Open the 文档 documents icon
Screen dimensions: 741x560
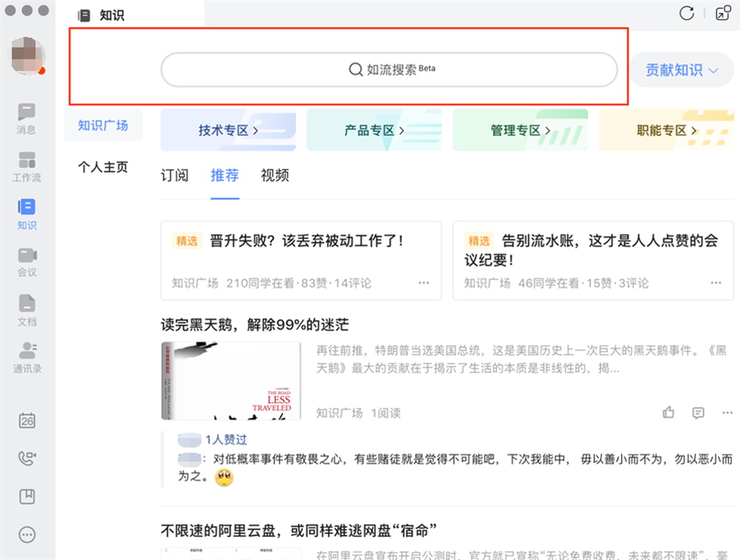pos(27,310)
